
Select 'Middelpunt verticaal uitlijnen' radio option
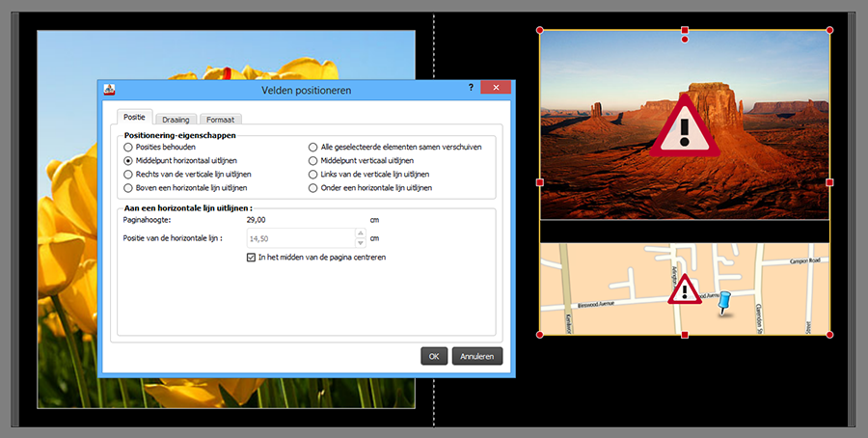point(312,160)
